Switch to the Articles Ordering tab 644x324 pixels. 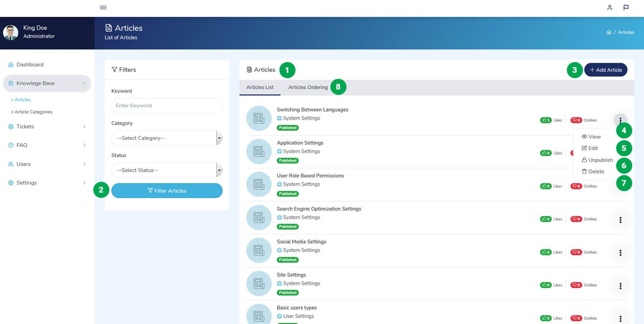[x=308, y=87]
